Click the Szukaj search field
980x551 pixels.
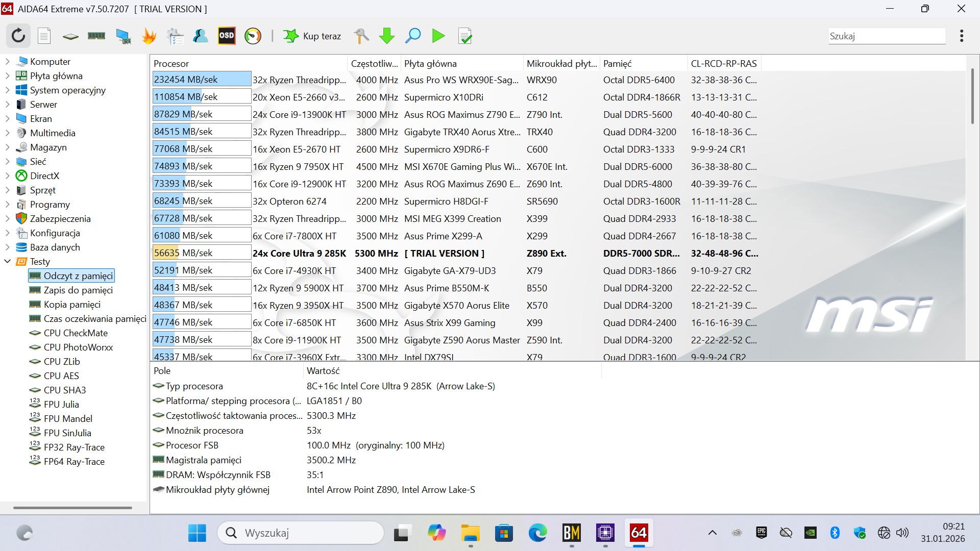pos(887,36)
